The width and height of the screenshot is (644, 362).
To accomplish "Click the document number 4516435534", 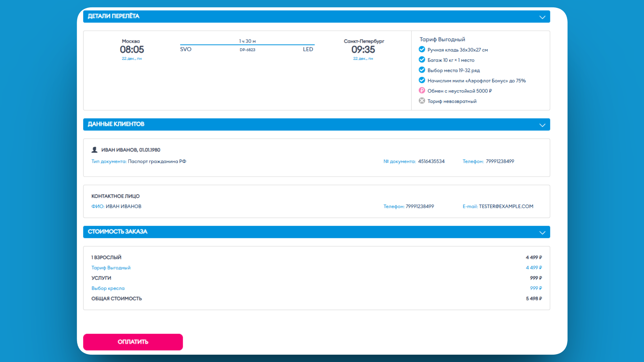I will tap(431, 162).
